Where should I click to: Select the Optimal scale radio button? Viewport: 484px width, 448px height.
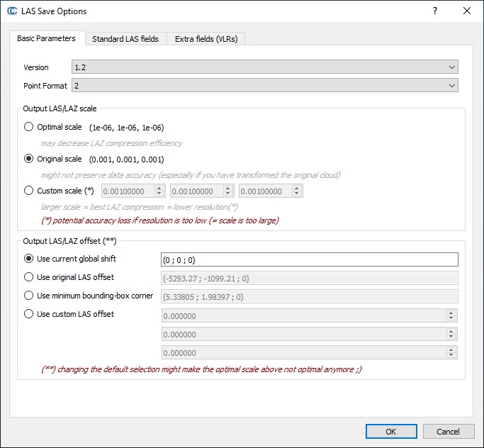point(29,127)
